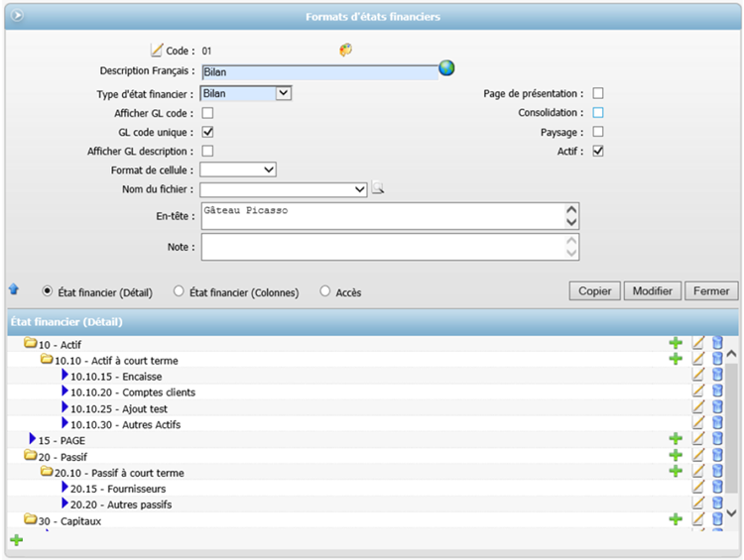Click the blue up arrow icon left of the radio buttons
The height and width of the screenshot is (560, 744).
coord(14,289)
